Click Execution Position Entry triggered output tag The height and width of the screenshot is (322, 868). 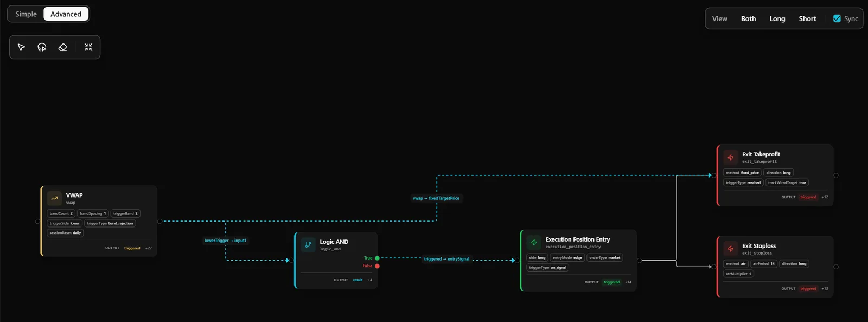pyautogui.click(x=611, y=282)
